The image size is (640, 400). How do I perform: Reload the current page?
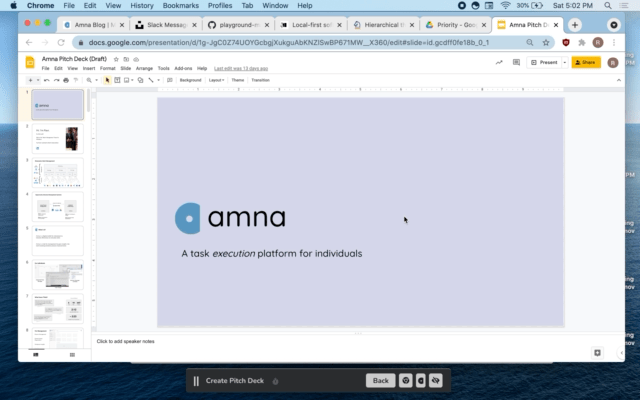(61, 42)
